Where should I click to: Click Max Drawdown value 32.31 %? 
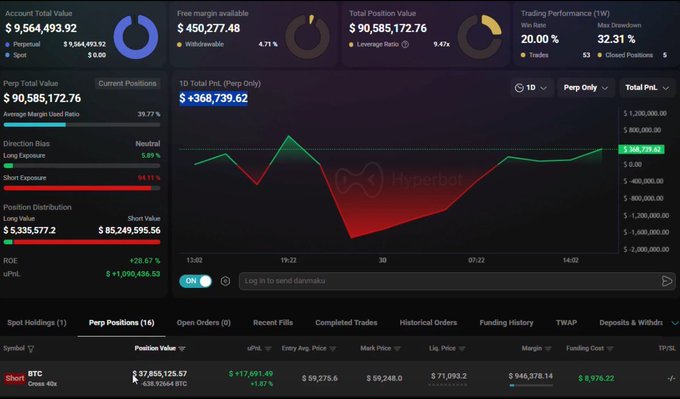click(x=616, y=39)
